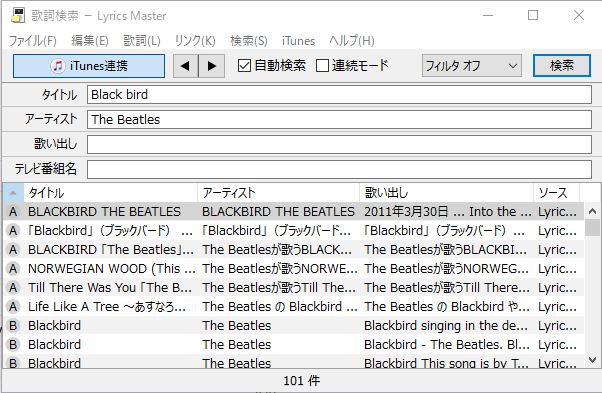The width and height of the screenshot is (602, 393).
Task: Click the Lyrics Master app icon in title bar
Action: (x=18, y=16)
